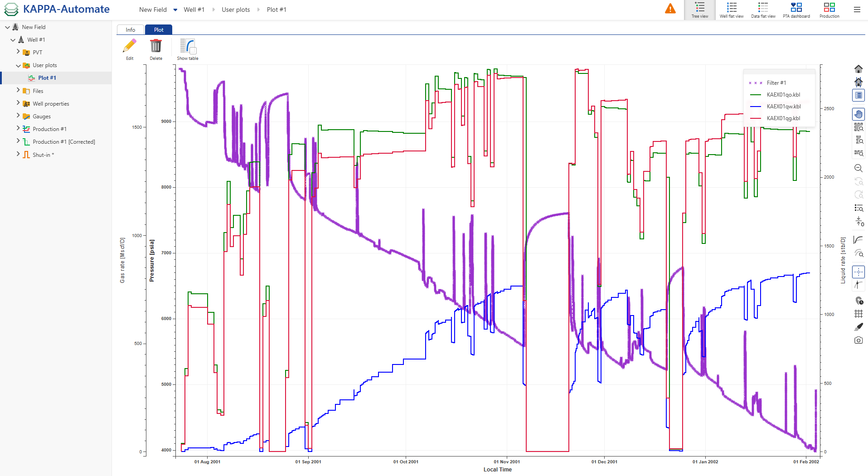The width and height of the screenshot is (868, 476).
Task: Click the camera snapshot icon
Action: [x=858, y=340]
